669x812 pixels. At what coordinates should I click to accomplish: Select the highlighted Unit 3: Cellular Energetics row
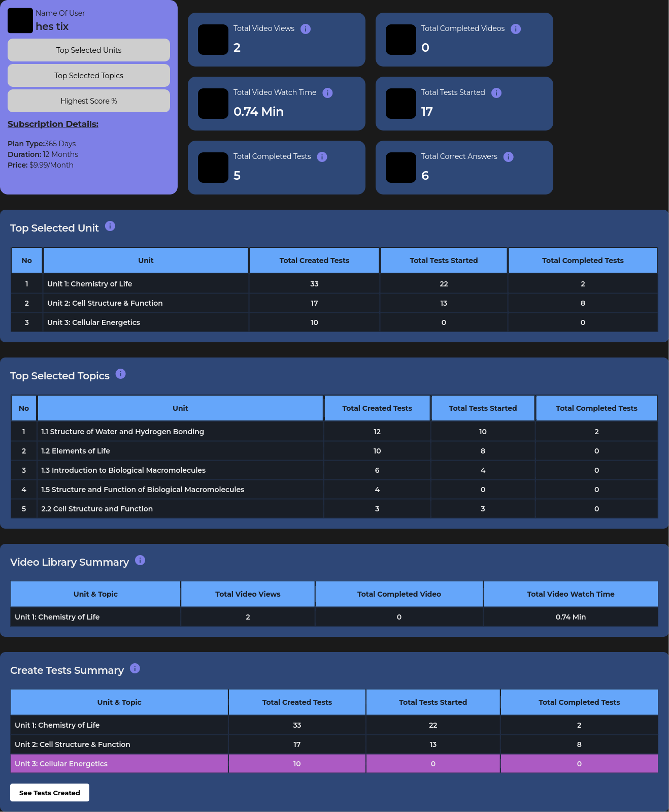(334, 764)
